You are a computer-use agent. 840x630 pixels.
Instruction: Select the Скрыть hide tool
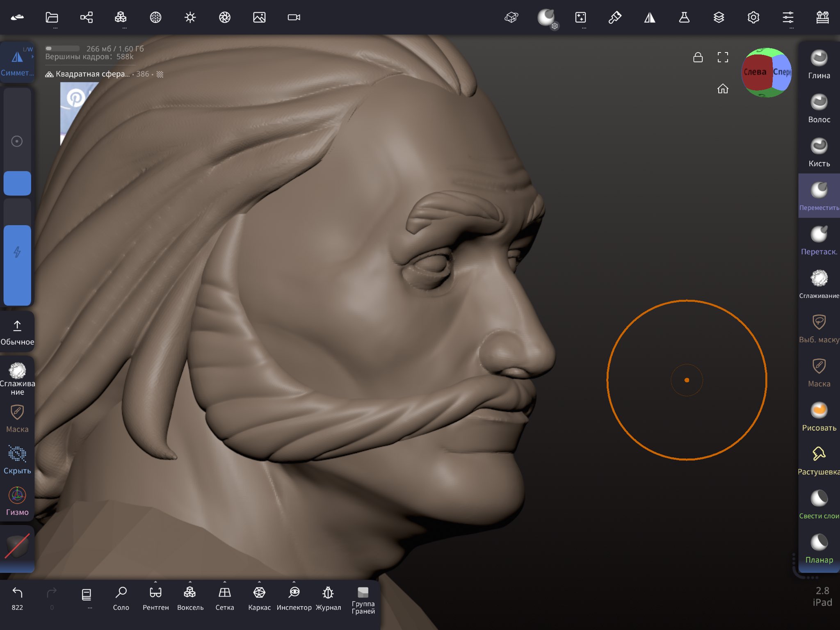(x=17, y=459)
